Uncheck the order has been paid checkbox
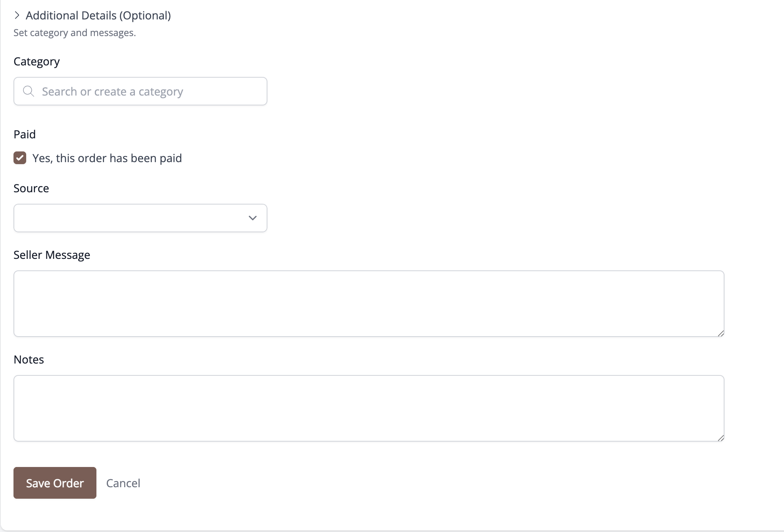Image resolution: width=784 pixels, height=532 pixels. click(20, 158)
